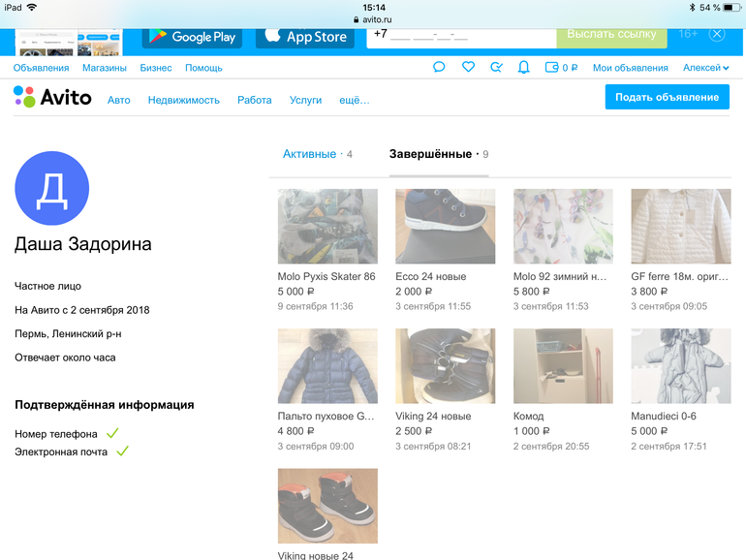Open messages chat bubble icon
Image resolution: width=746 pixels, height=560 pixels.
(x=439, y=68)
